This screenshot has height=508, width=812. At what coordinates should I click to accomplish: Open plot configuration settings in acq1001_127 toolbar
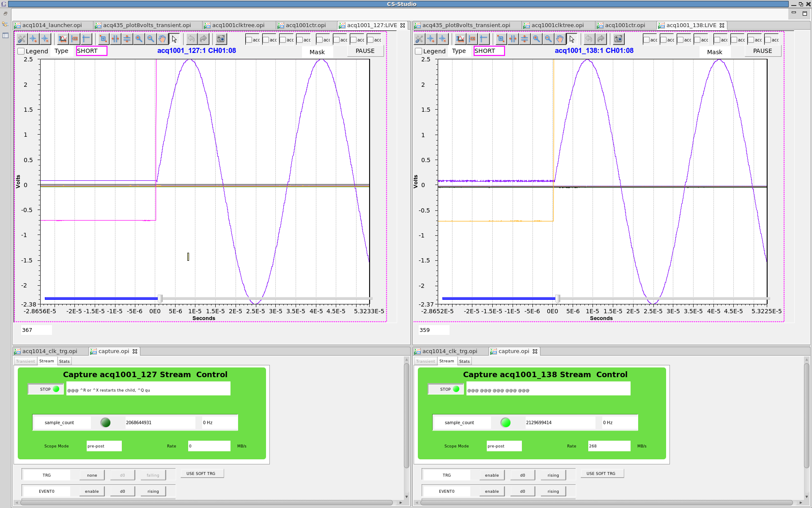(22, 39)
